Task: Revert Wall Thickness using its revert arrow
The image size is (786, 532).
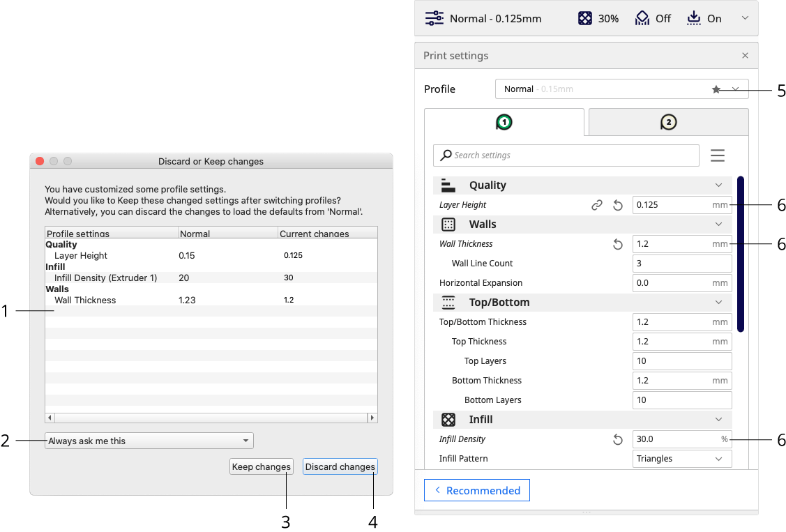Action: (x=618, y=244)
